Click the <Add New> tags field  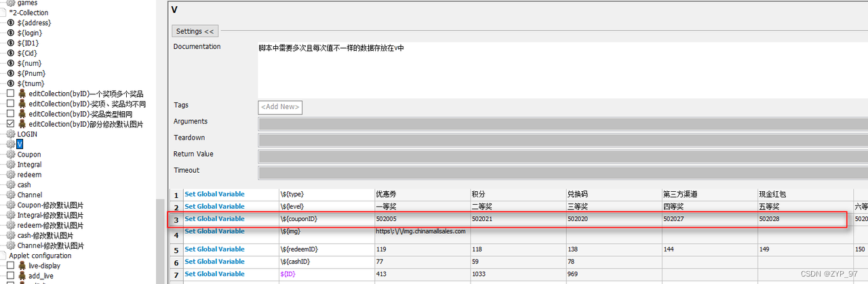click(x=280, y=107)
